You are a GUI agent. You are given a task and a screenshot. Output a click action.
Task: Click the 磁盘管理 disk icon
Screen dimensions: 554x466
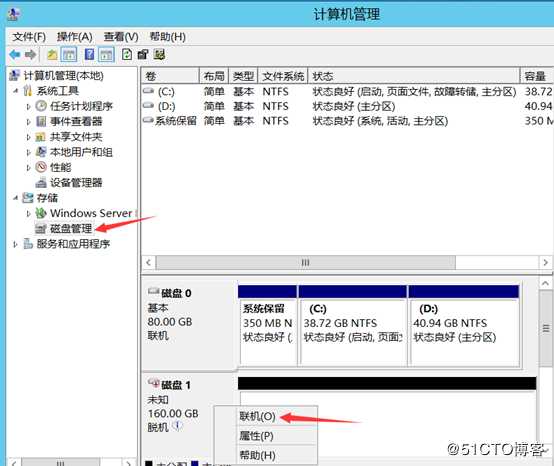click(x=41, y=229)
